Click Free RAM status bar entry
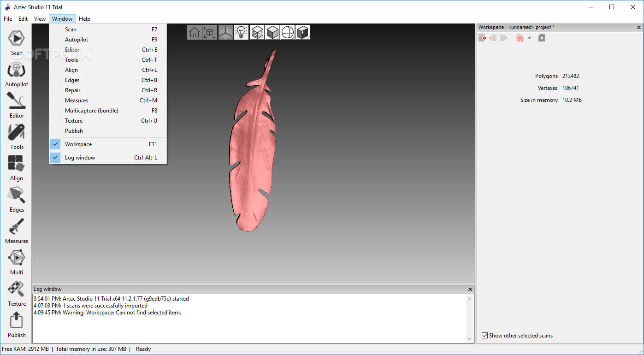644x355 pixels. coord(25,349)
